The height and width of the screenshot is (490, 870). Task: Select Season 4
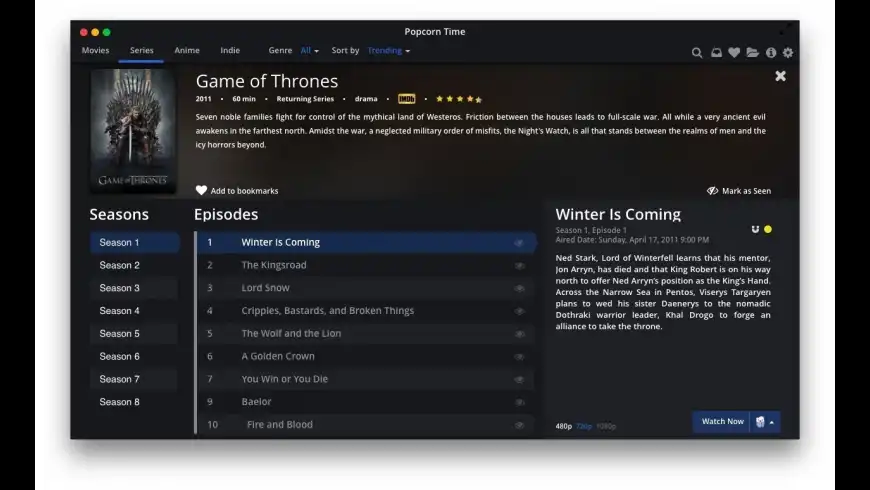tap(135, 311)
